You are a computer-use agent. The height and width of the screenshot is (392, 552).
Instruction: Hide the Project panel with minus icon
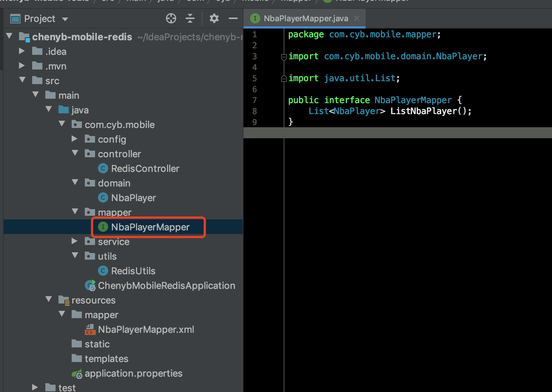point(233,18)
